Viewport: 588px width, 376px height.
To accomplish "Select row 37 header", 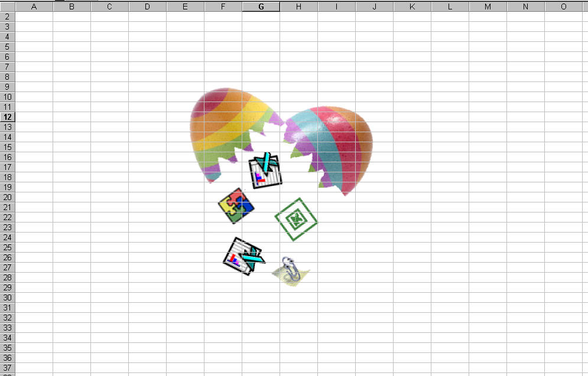I will coord(8,368).
